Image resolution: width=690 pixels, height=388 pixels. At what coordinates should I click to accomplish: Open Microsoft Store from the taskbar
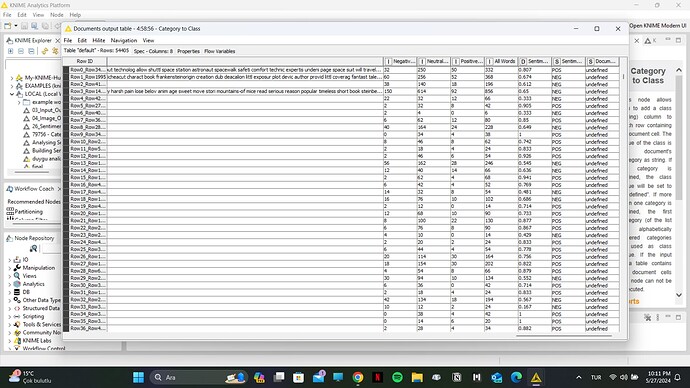pyautogui.click(x=298, y=377)
